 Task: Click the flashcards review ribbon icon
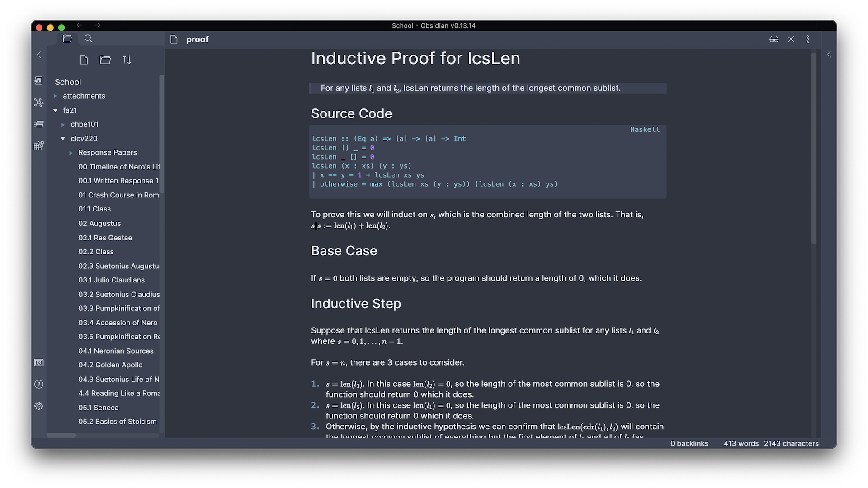tap(39, 124)
